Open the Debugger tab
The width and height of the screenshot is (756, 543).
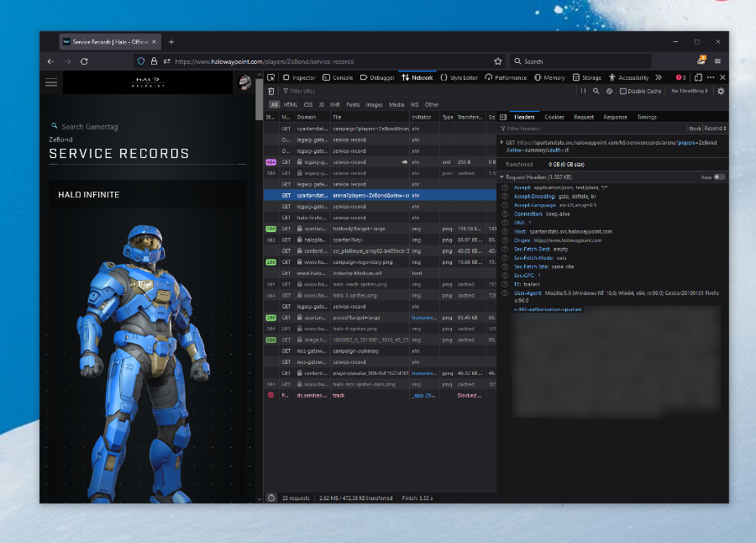point(377,77)
